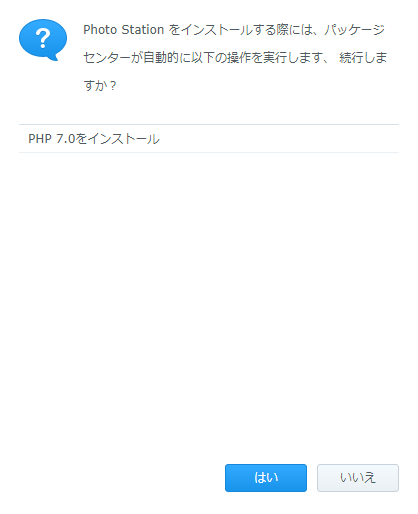Confirm installation with the はい button
The height and width of the screenshot is (514, 418).
pos(266,478)
